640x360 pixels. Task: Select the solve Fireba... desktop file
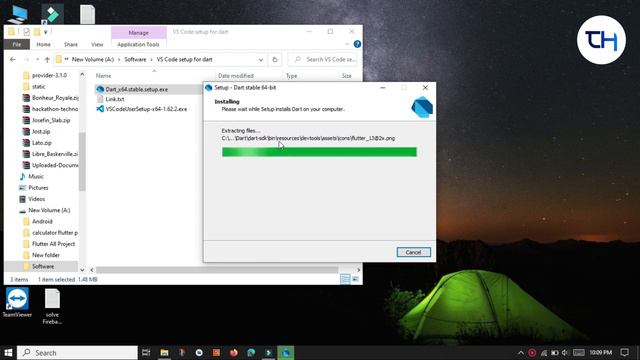click(x=52, y=307)
